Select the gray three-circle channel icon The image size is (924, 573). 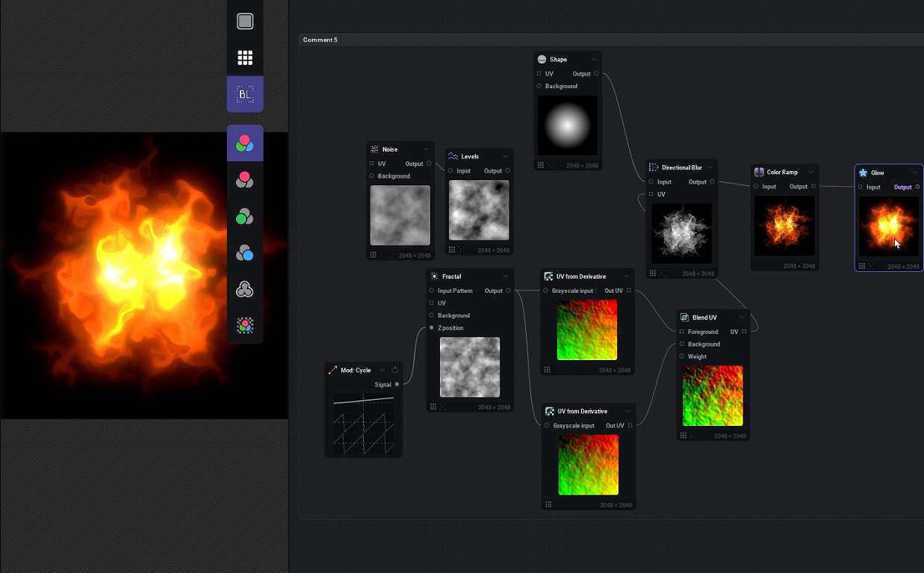(245, 289)
